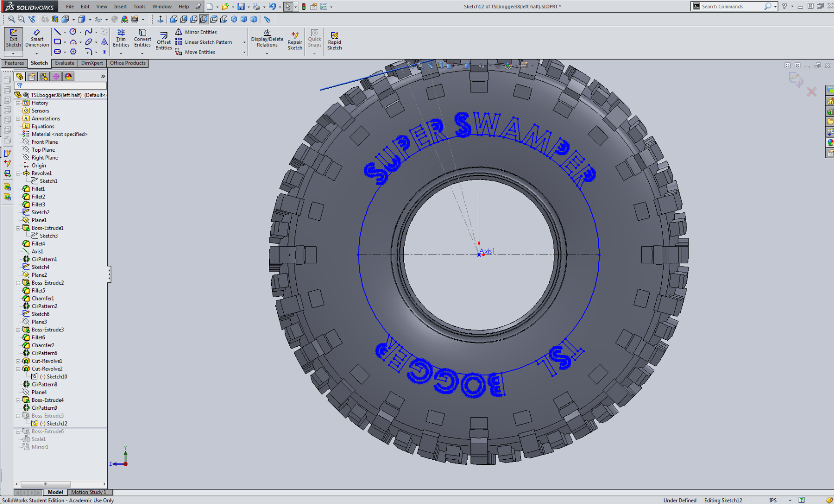The width and height of the screenshot is (834, 504).
Task: Click Exit Sketch to close the sketch
Action: (x=13, y=40)
